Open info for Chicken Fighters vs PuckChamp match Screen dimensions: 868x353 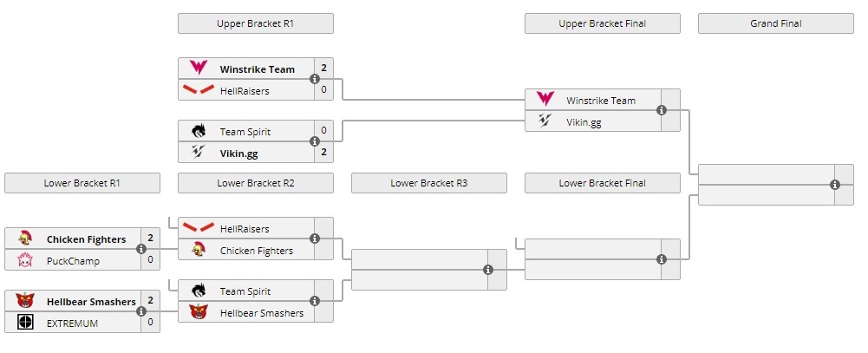(141, 249)
